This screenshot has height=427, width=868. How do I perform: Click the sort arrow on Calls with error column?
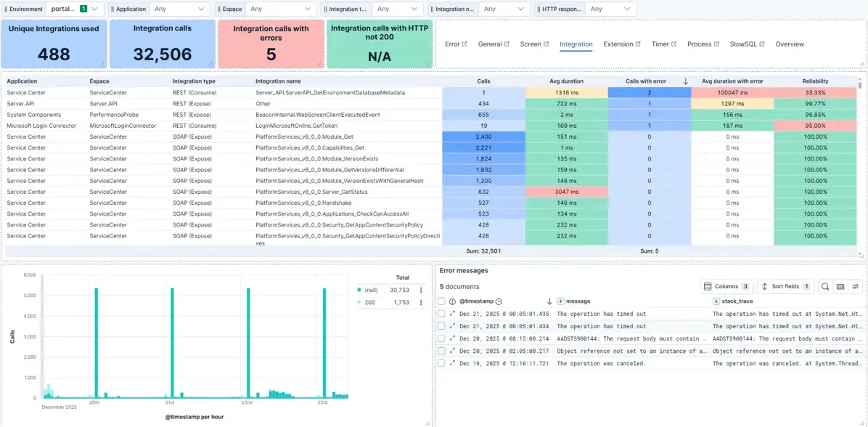pyautogui.click(x=685, y=81)
